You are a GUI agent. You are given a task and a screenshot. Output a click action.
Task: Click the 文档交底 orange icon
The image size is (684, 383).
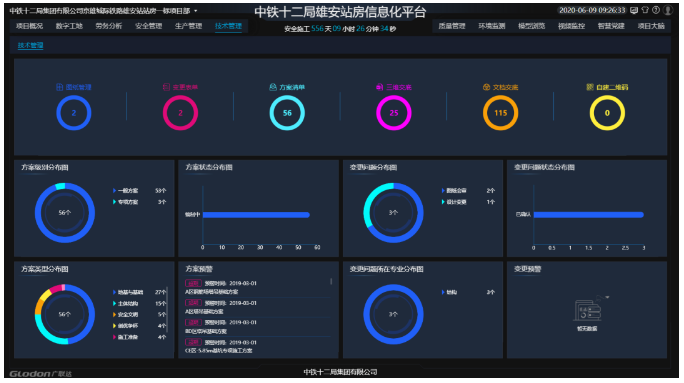[486, 87]
